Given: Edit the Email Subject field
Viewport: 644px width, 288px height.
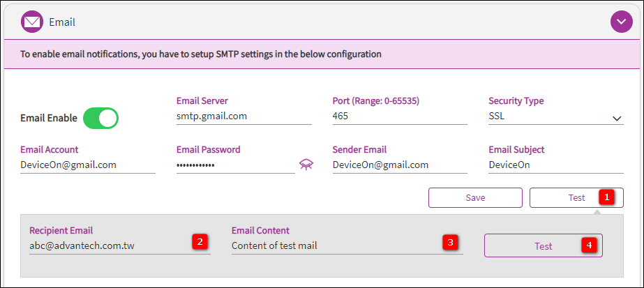Looking at the screenshot, I should point(555,165).
